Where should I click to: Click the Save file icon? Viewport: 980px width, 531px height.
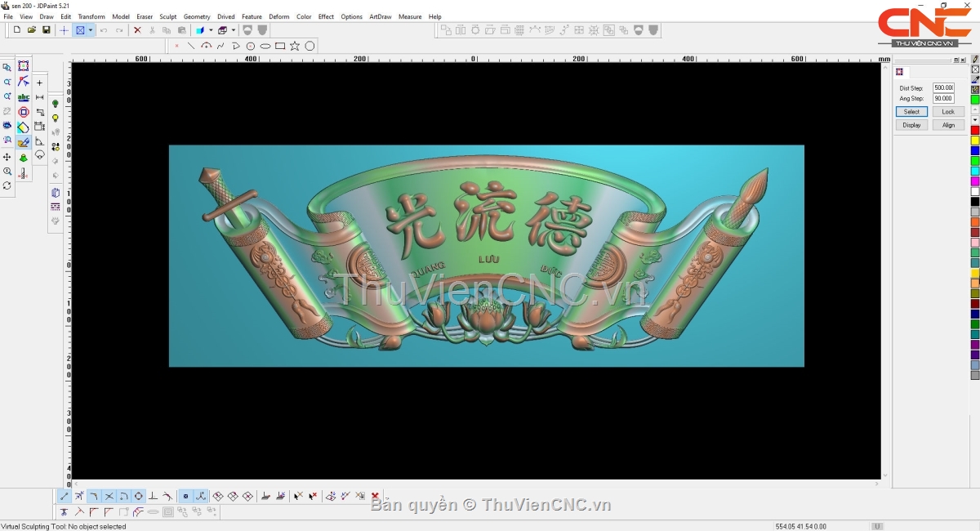(x=47, y=30)
